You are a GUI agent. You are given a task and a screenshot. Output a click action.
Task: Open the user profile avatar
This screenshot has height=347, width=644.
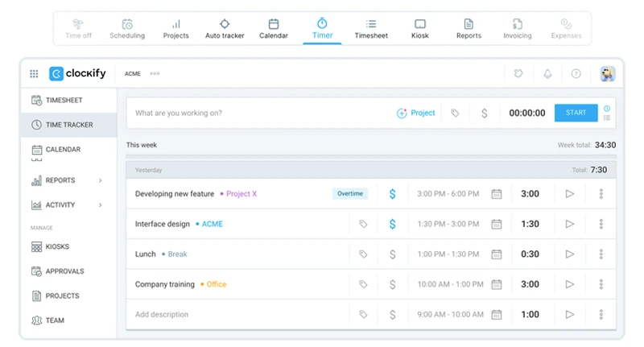point(608,73)
